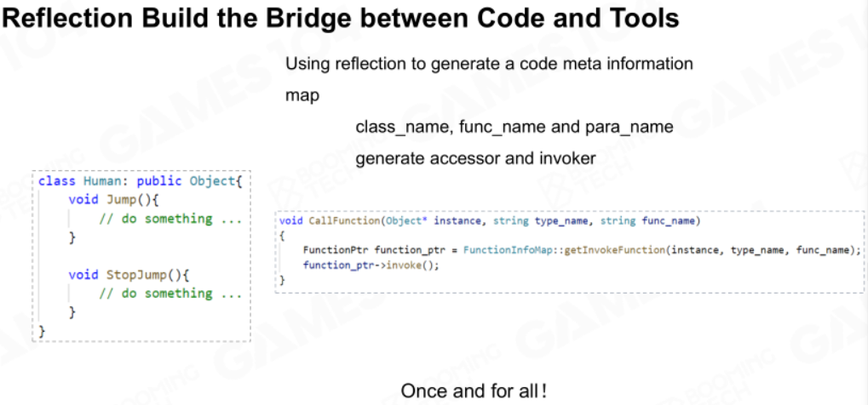Select the 'Using reflection to generate' text line
Screen dimensions: 868x405
tap(489, 64)
